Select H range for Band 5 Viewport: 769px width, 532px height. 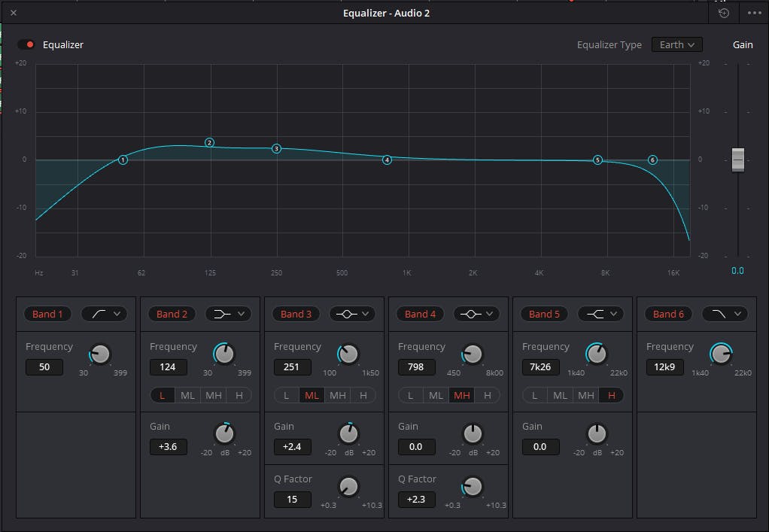coord(611,395)
